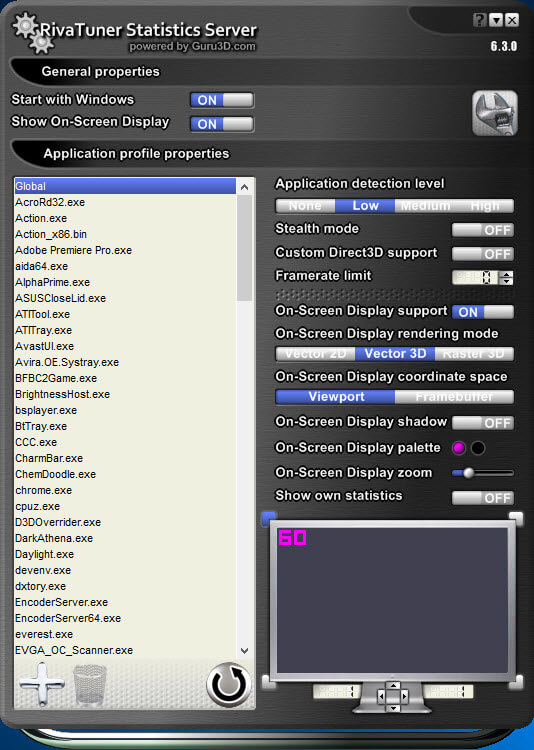This screenshot has height=750, width=534.
Task: Select D3DOverrider.exe profile
Action: coord(125,522)
